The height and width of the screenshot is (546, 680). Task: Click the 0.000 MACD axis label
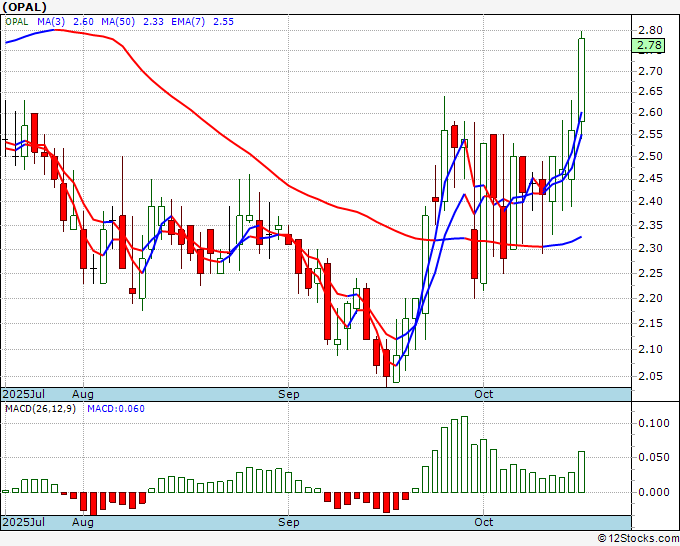(x=654, y=492)
